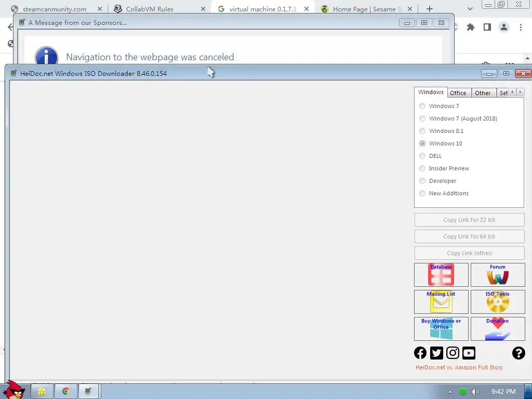The width and height of the screenshot is (532, 399).
Task: Click the Show desktop strip
Action: tap(528, 392)
